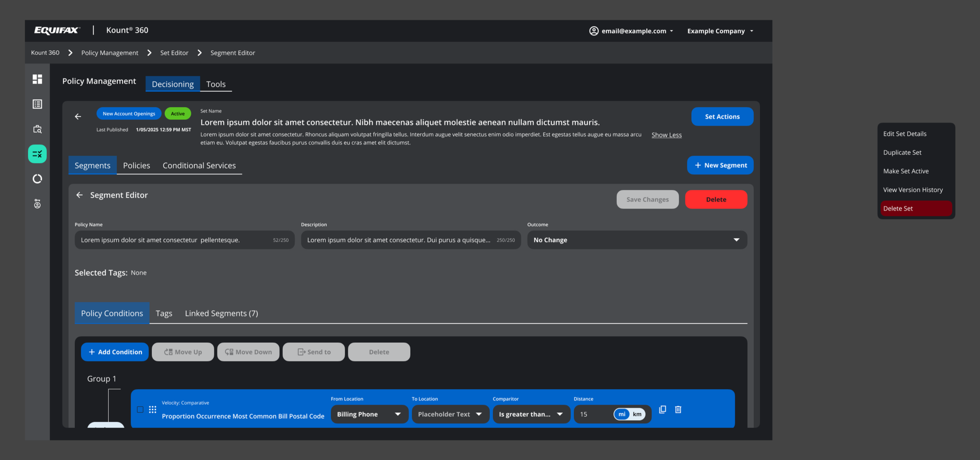
Task: Select the Segments tab
Action: coord(92,165)
